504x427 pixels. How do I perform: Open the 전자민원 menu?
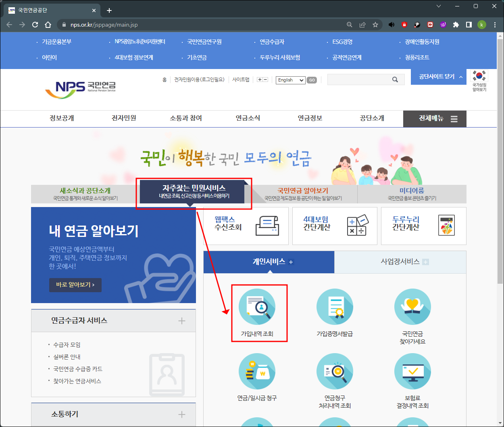click(x=123, y=119)
